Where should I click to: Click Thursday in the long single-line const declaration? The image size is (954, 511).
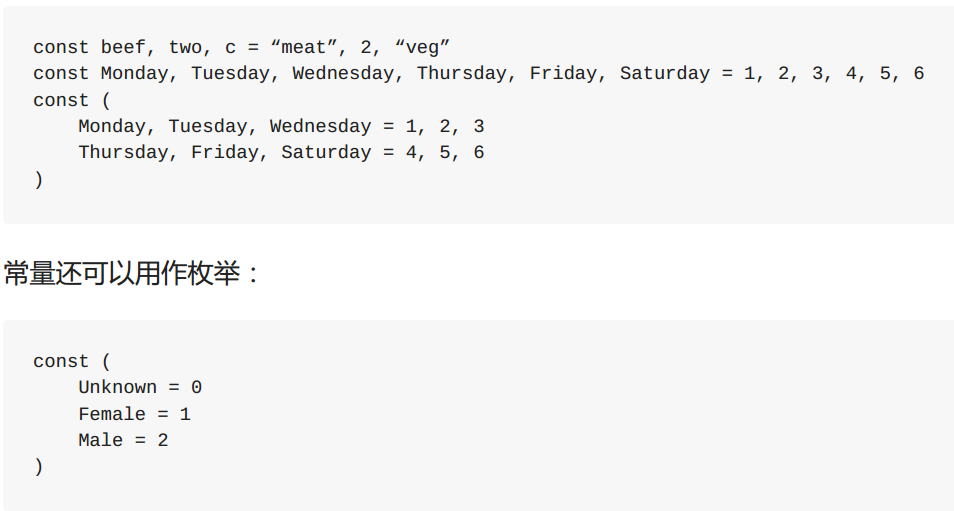click(x=462, y=74)
